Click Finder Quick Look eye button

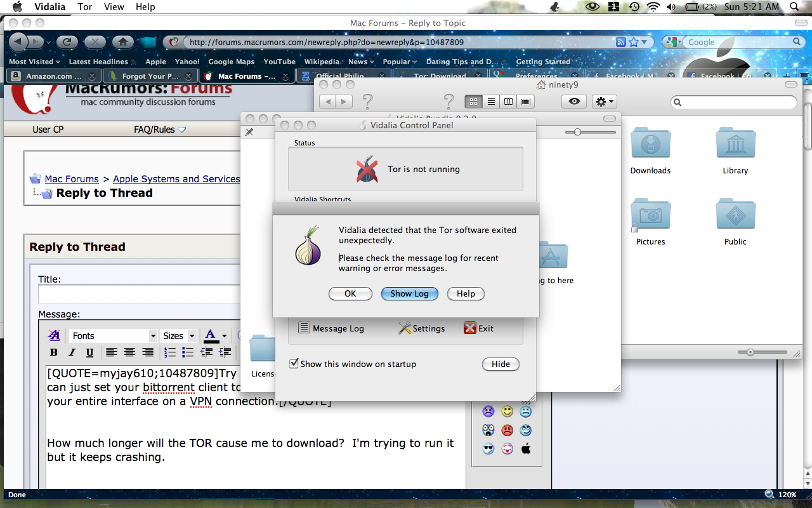(574, 102)
